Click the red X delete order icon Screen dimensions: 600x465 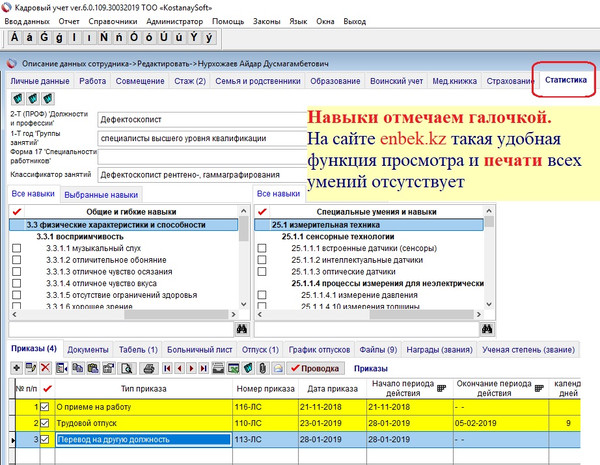45,368
